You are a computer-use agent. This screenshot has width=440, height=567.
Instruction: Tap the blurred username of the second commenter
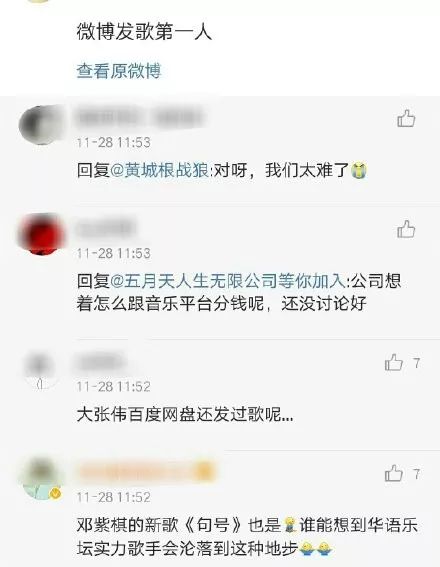(106, 228)
